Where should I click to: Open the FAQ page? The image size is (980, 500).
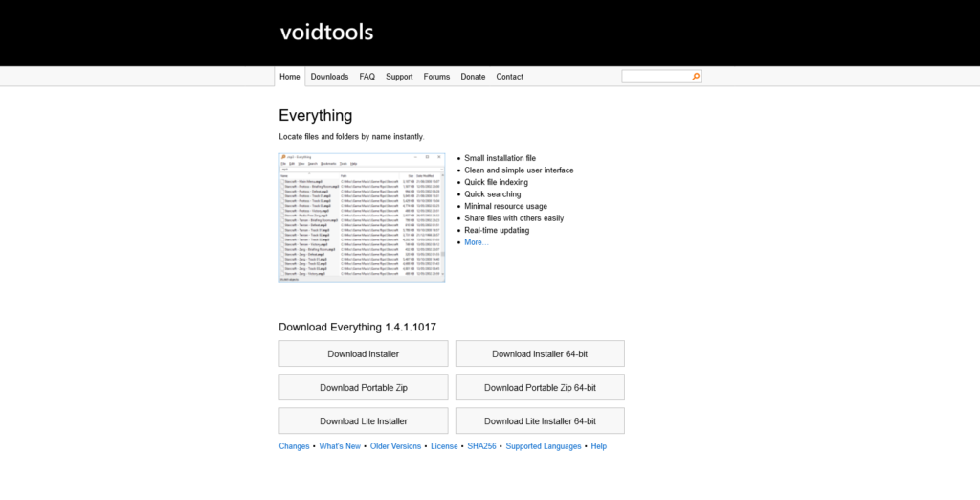[x=367, y=77]
